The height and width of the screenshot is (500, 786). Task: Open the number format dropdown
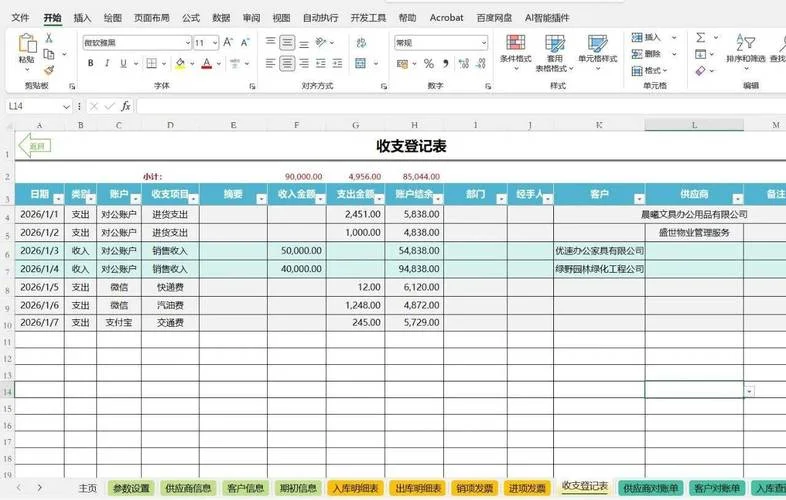pos(483,43)
